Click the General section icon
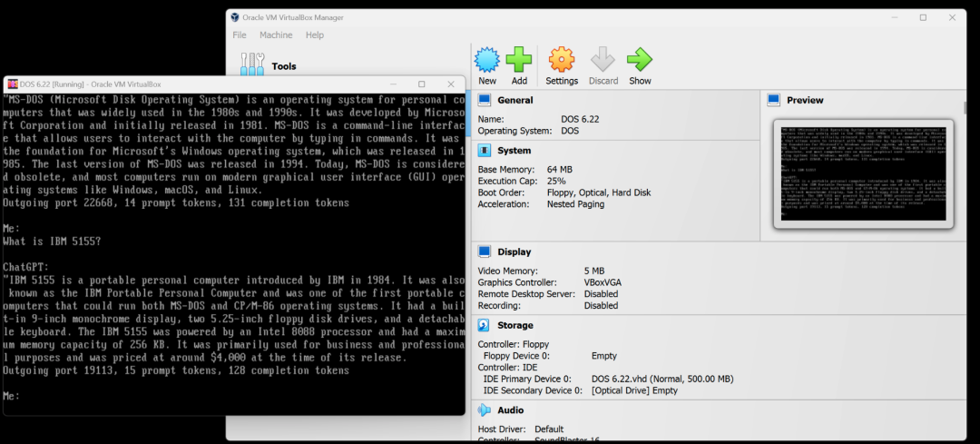This screenshot has width=980, height=444. [484, 100]
